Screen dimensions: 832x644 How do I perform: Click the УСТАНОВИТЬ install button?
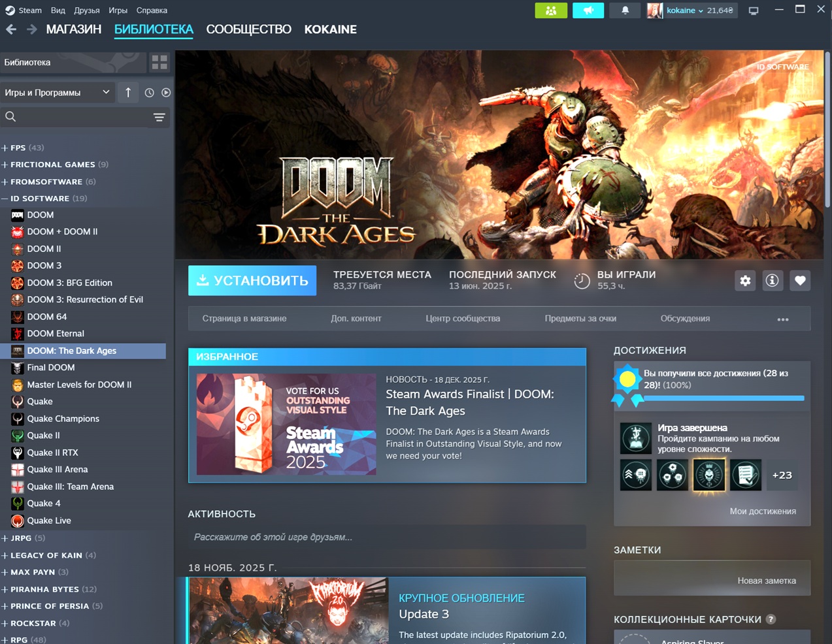tap(252, 281)
